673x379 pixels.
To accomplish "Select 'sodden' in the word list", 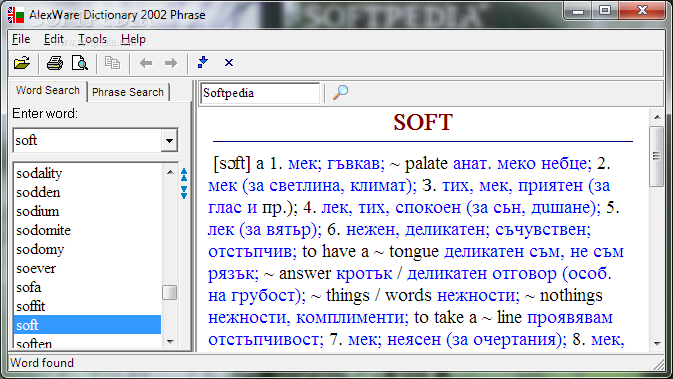I will point(88,192).
